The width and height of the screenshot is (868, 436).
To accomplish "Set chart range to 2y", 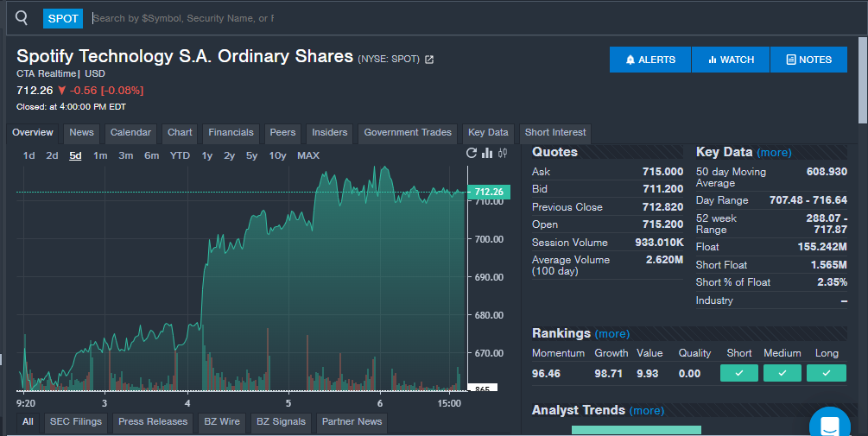I will click(229, 156).
